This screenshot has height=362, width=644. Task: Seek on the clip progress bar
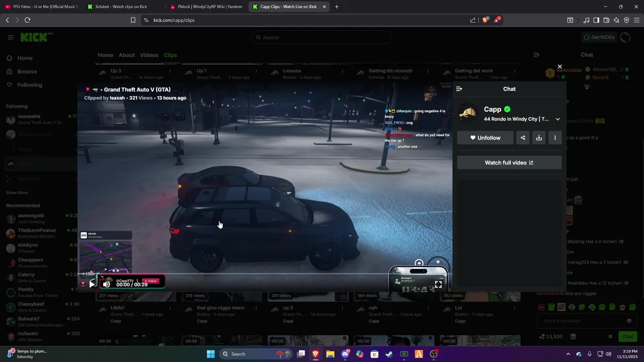point(265,274)
